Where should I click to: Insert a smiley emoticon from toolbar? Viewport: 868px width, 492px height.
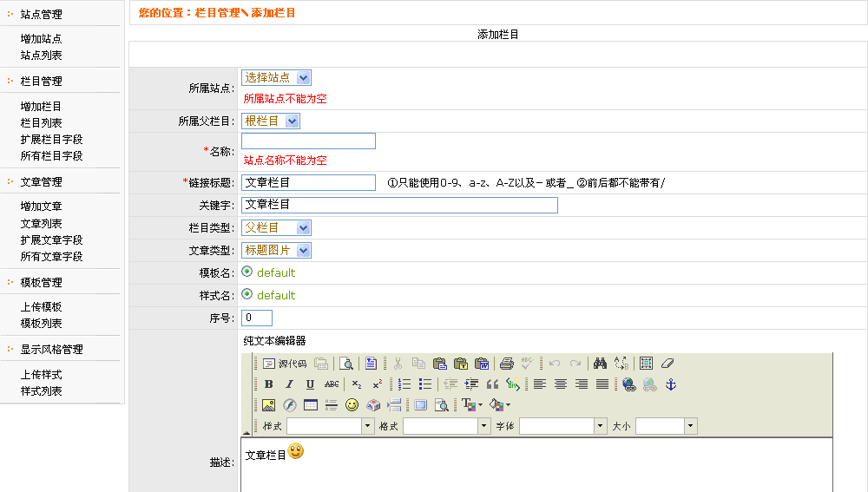352,405
